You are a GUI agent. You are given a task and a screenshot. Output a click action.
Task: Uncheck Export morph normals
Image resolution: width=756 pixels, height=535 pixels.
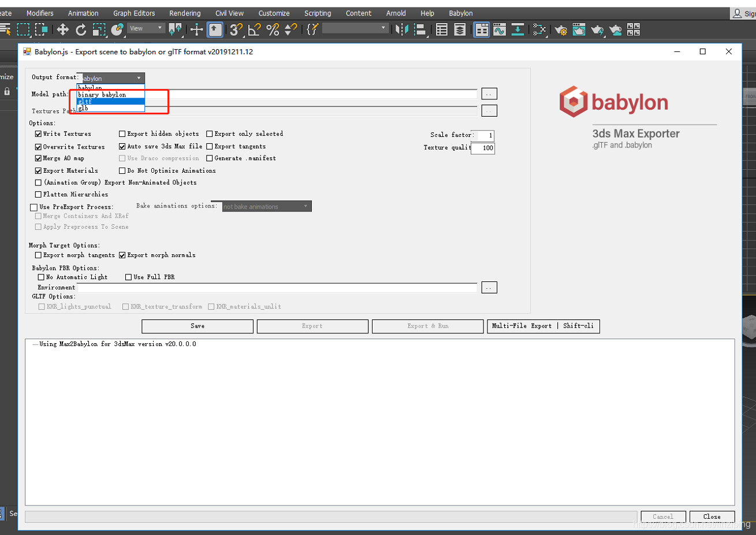[x=122, y=255]
